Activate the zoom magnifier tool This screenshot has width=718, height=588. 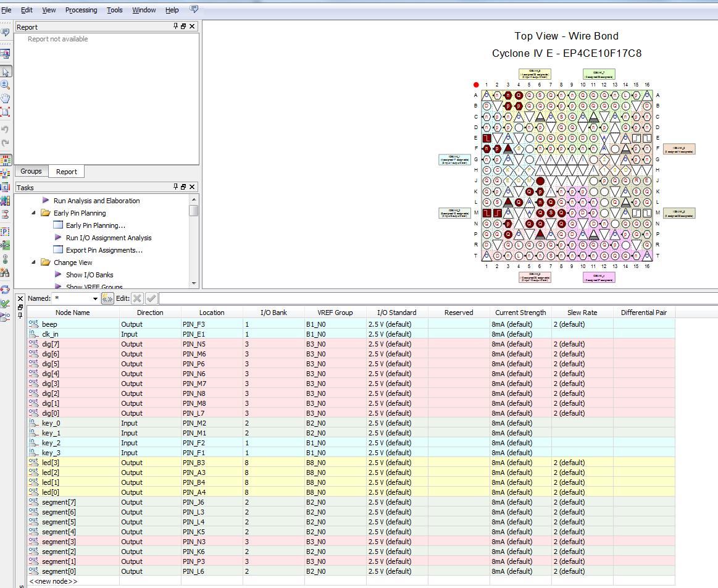pos(6,85)
